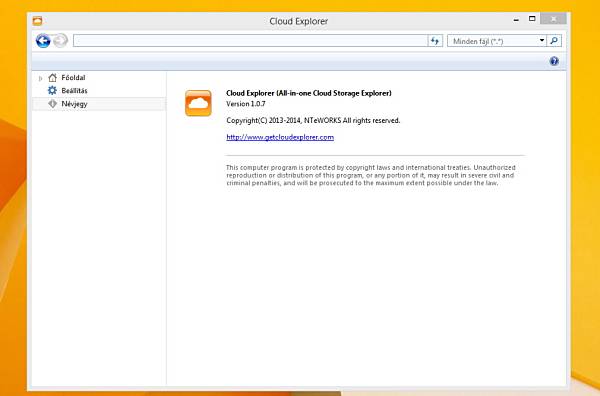
Task: Open Beállítás settings page
Action: [74, 91]
